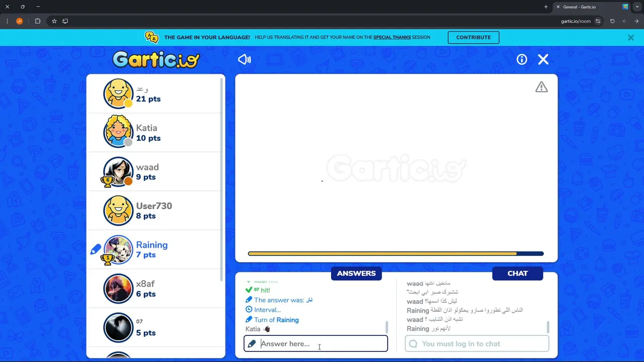Viewport: 644px width, 362px height.
Task: Open a new browser tab
Action: coord(546,7)
